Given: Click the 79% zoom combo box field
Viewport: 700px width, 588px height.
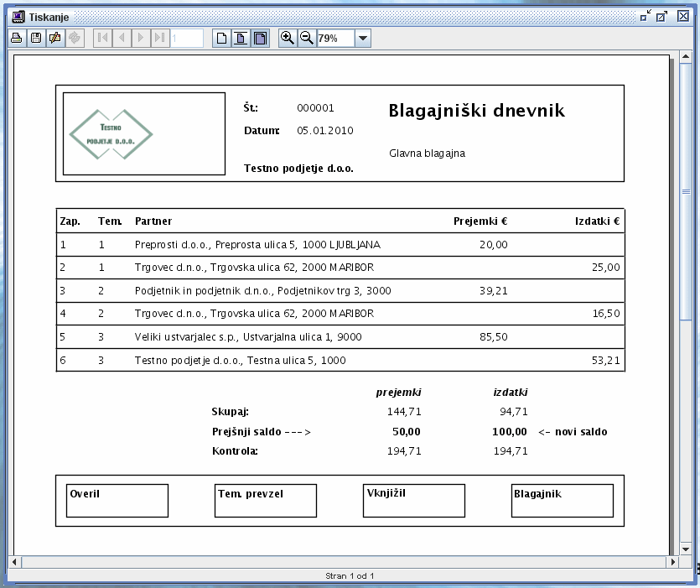Looking at the screenshot, I should click(335, 38).
